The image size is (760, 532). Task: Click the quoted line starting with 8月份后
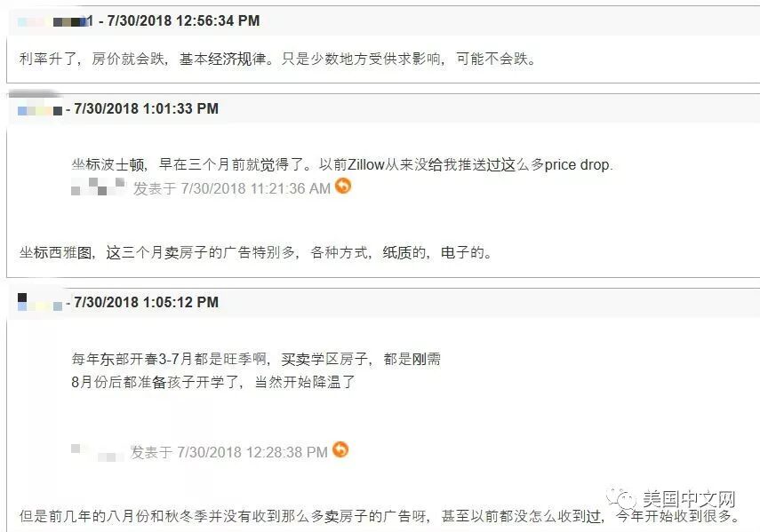[213, 382]
